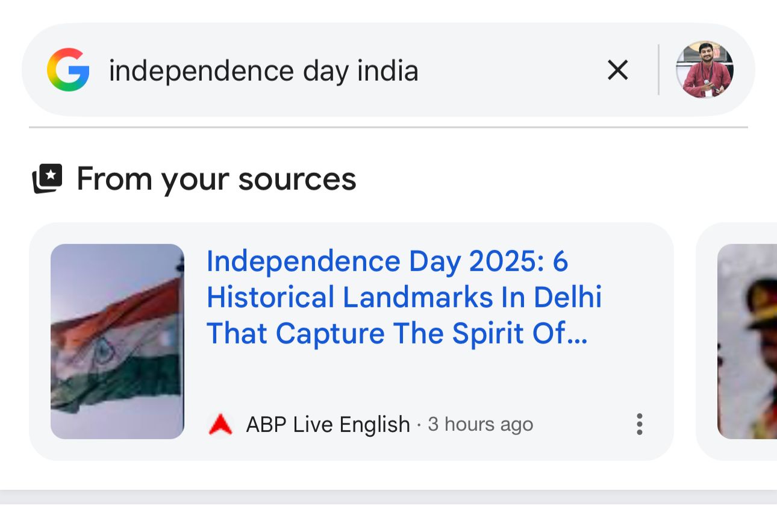The height and width of the screenshot is (532, 777).
Task: Click "Independence Day 2025: 6" title line
Action: point(387,261)
